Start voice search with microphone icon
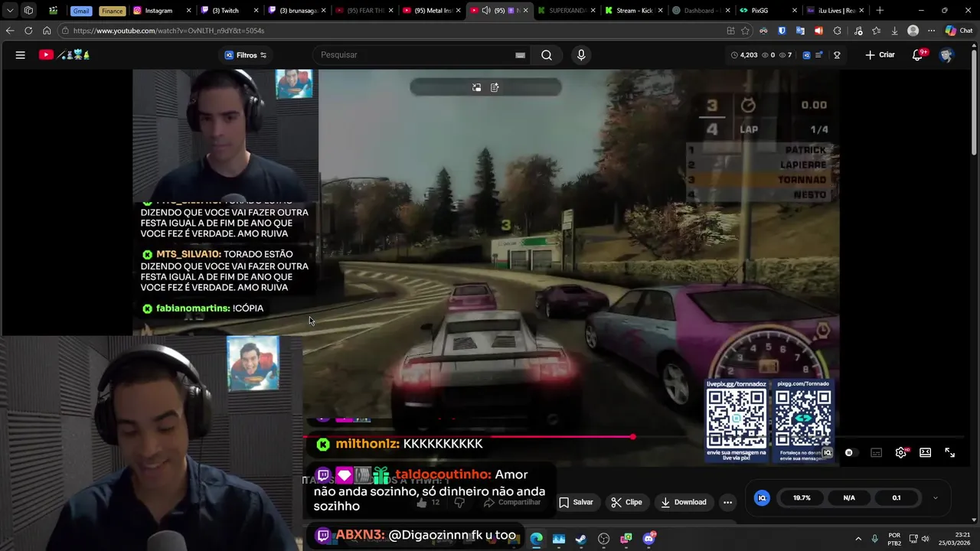Image resolution: width=980 pixels, height=551 pixels. (581, 55)
